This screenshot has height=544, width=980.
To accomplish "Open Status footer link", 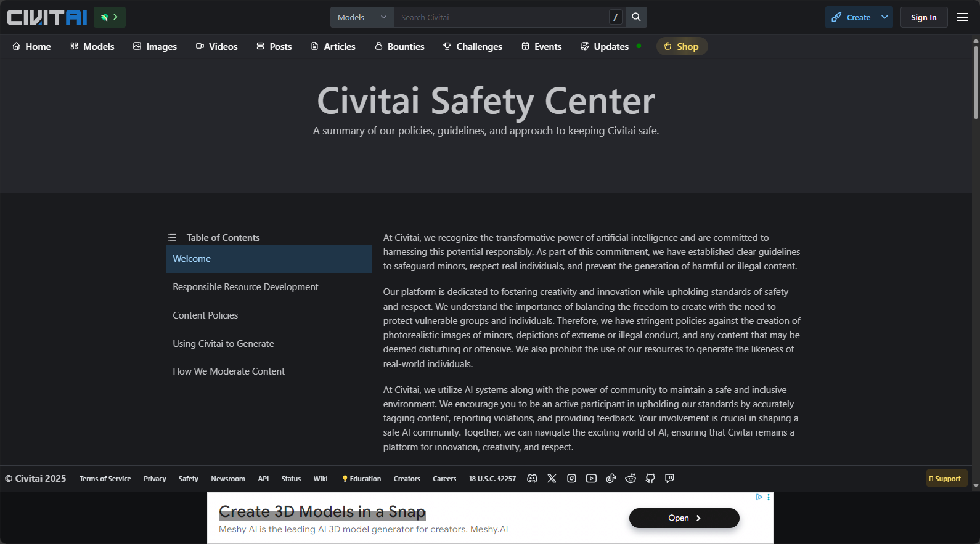I will coord(291,479).
